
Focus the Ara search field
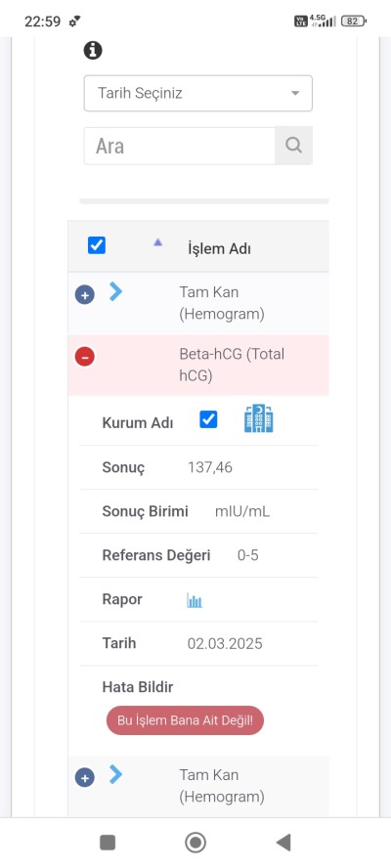coord(180,147)
